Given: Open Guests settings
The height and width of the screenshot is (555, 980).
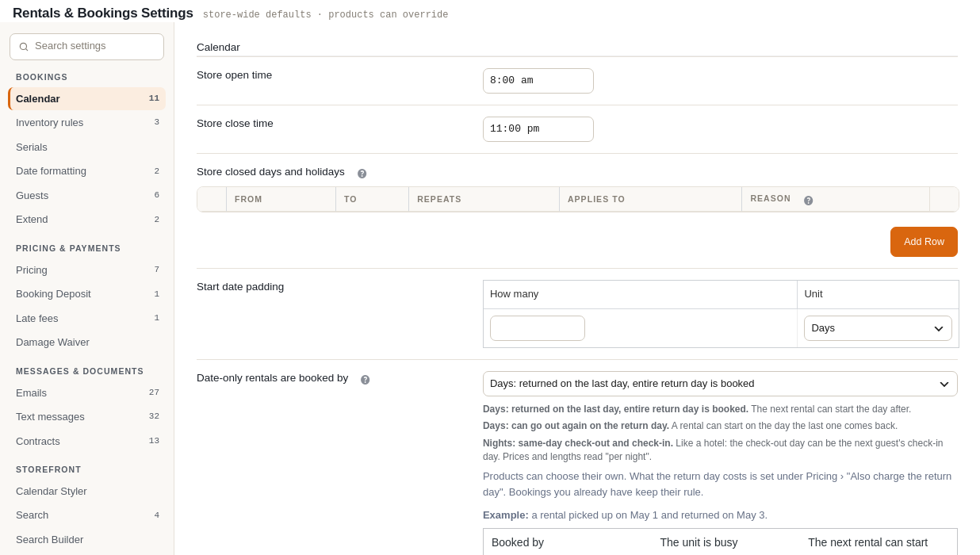Looking at the screenshot, I should tap(87, 195).
